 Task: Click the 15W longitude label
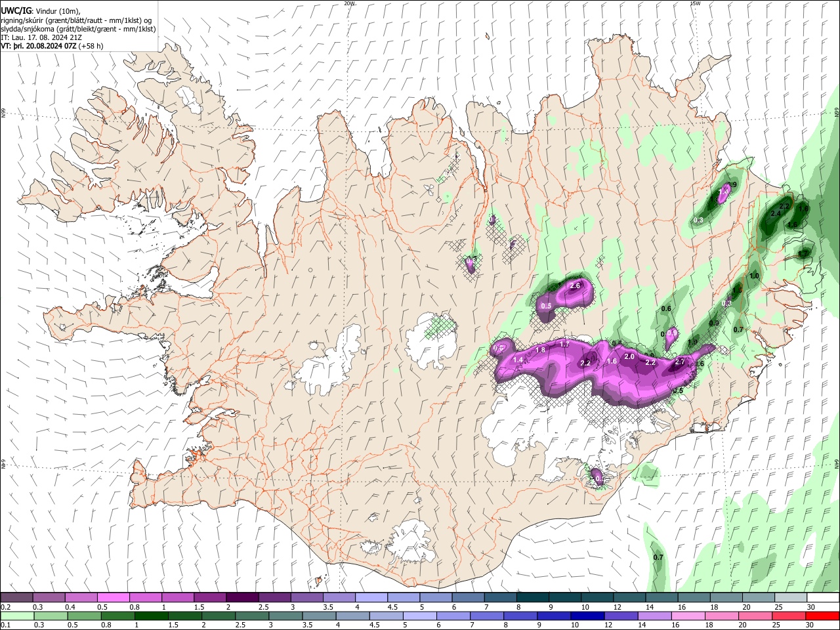pyautogui.click(x=694, y=3)
